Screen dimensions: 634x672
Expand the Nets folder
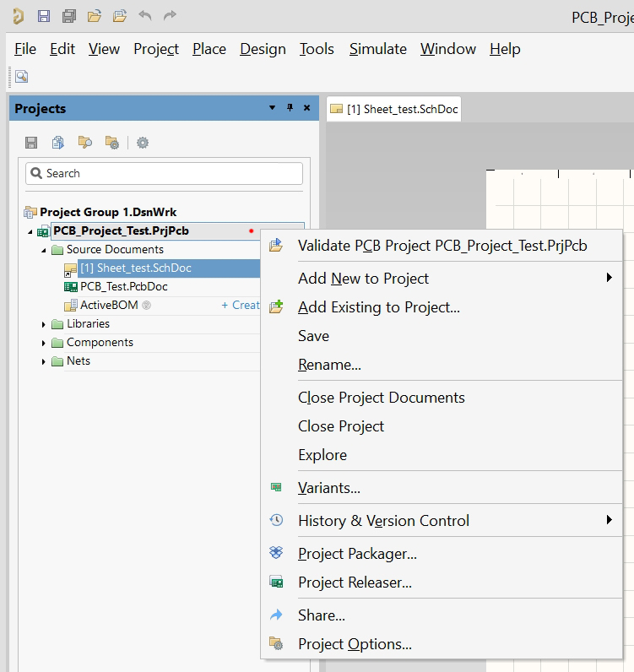43,361
